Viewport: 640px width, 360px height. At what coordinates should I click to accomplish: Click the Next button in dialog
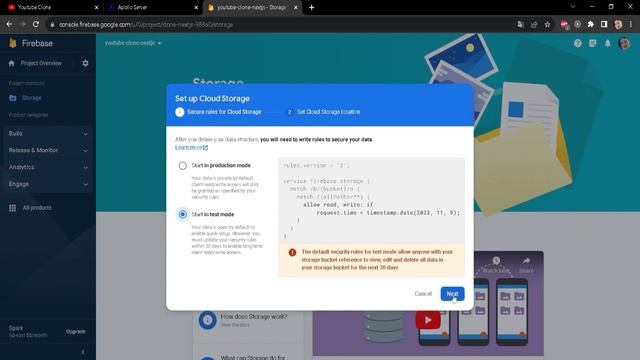[x=452, y=294]
